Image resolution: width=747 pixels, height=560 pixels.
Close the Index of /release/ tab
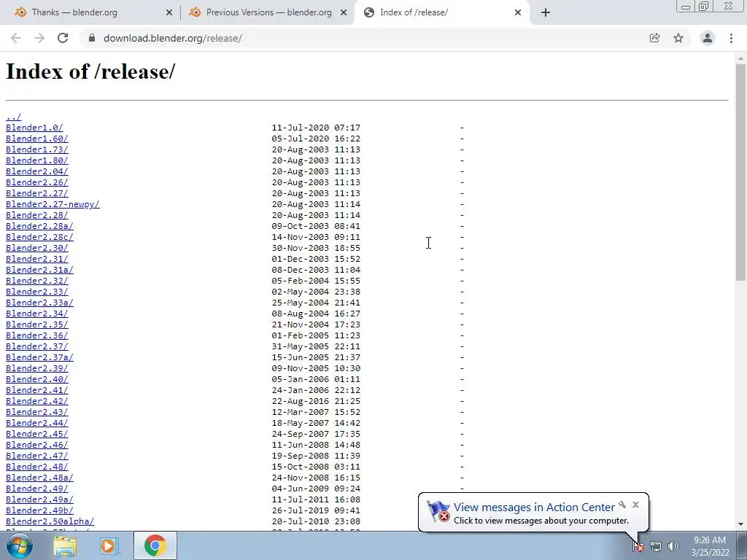point(518,12)
